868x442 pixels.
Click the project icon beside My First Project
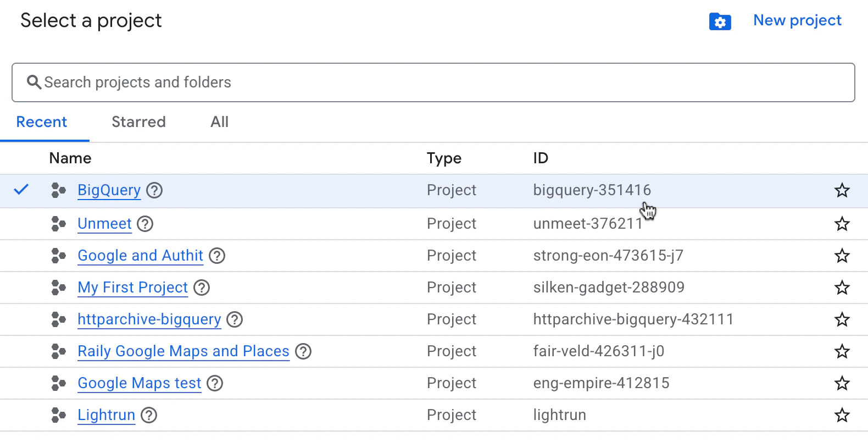[x=58, y=288]
